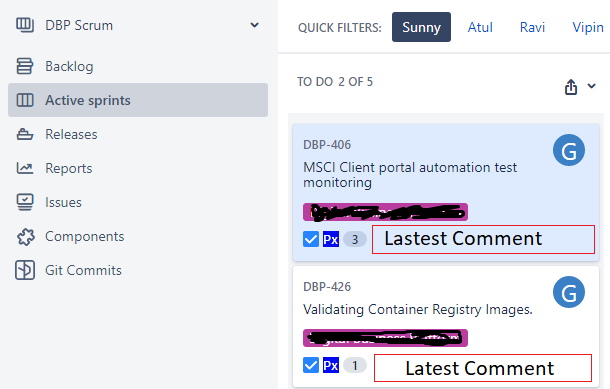Open the Git Commits section
The height and width of the screenshot is (389, 610).
point(83,270)
